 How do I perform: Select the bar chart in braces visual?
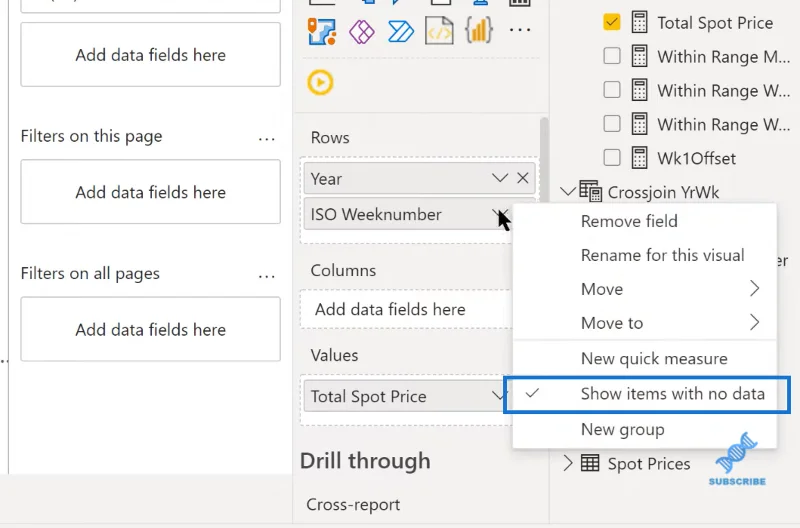pos(479,30)
